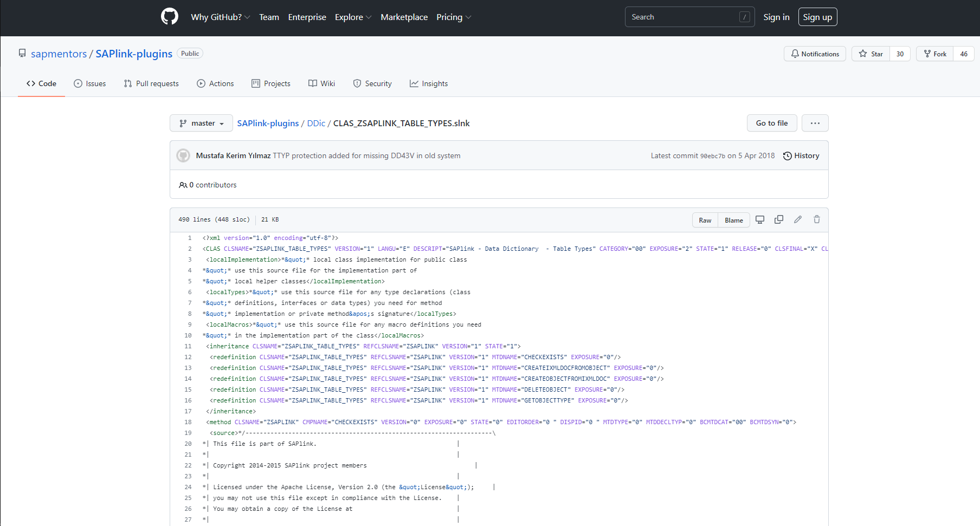The height and width of the screenshot is (526, 980).
Task: Click slash shortcut key icon in search
Action: click(745, 17)
